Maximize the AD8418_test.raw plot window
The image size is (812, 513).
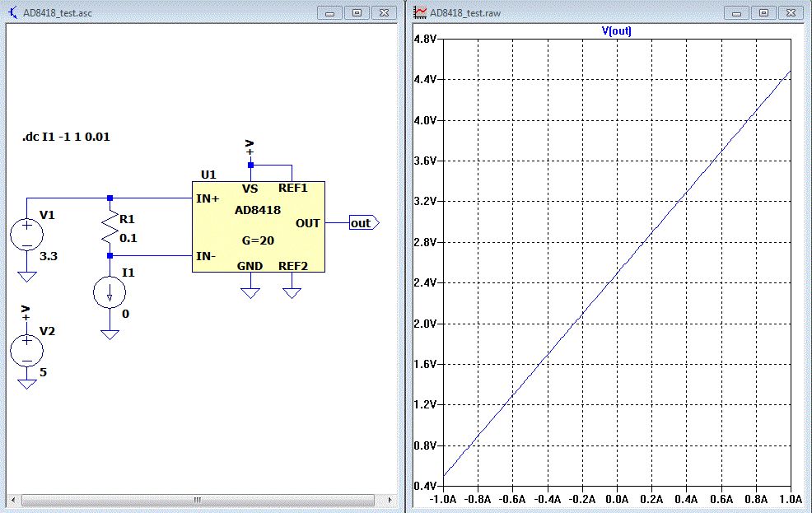[x=763, y=13]
